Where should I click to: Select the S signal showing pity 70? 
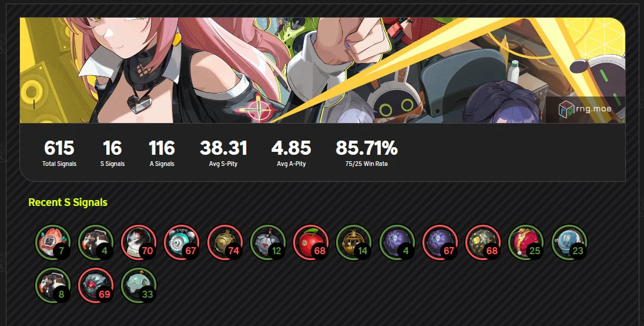[x=139, y=242]
